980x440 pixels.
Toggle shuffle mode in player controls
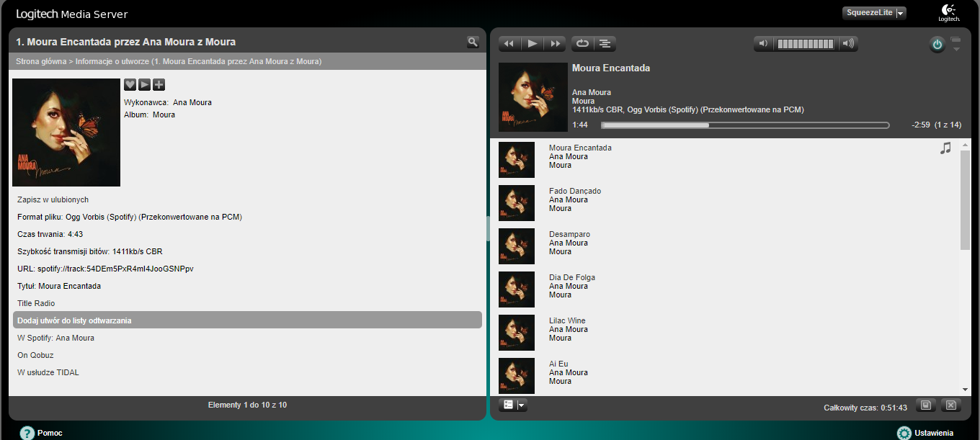tap(605, 44)
